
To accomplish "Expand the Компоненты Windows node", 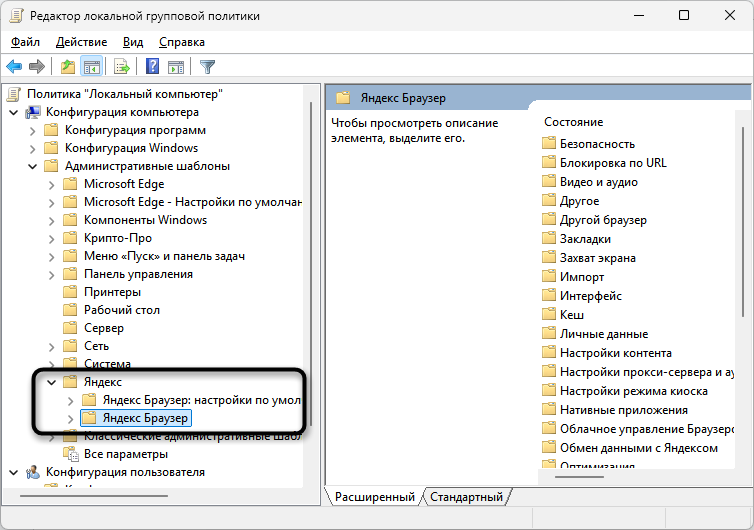I will [x=51, y=221].
